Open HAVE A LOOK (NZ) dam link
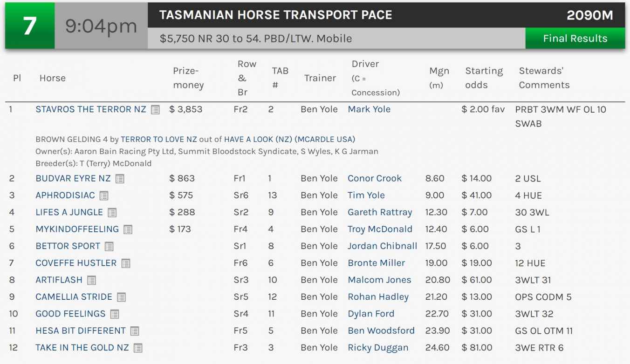The width and height of the screenshot is (630, 364). [258, 139]
